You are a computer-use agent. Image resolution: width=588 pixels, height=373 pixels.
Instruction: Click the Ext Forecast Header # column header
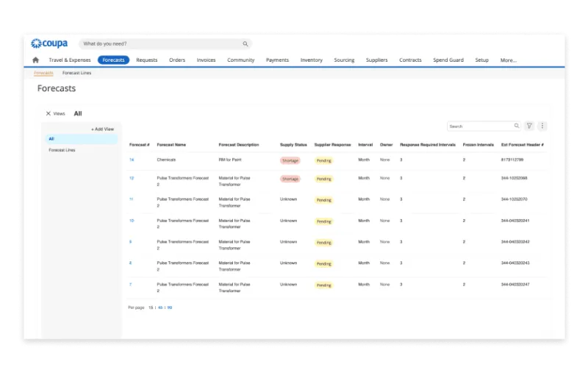click(523, 145)
